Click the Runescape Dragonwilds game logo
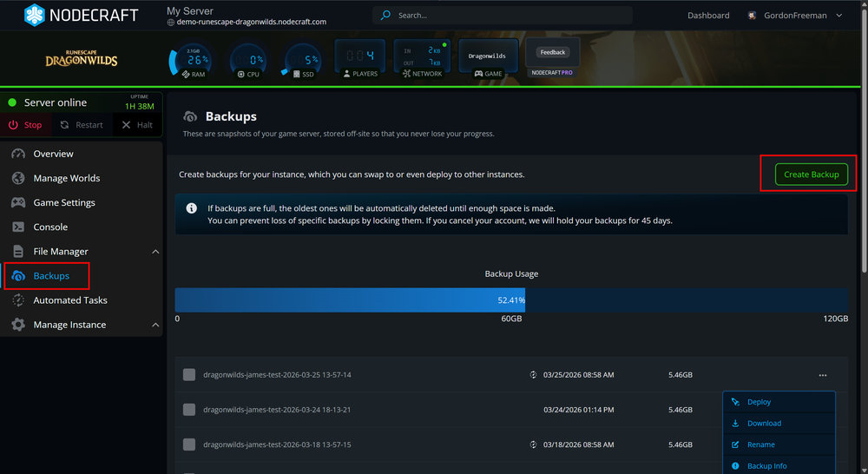The width and height of the screenshot is (868, 474). 82,58
